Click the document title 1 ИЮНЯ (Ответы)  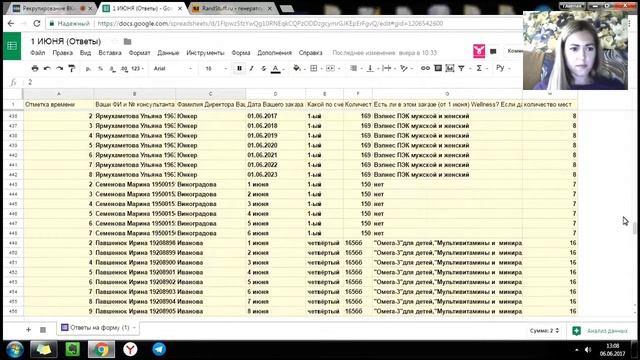(66, 41)
